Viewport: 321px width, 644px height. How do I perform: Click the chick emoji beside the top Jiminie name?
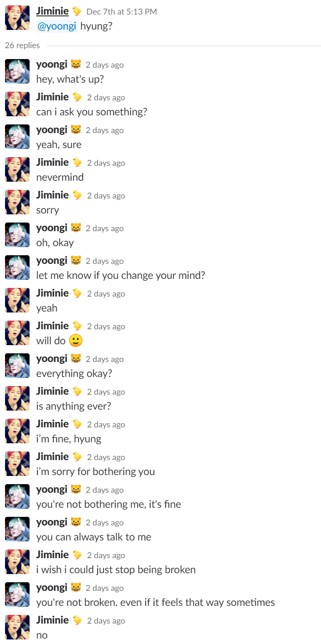[77, 11]
